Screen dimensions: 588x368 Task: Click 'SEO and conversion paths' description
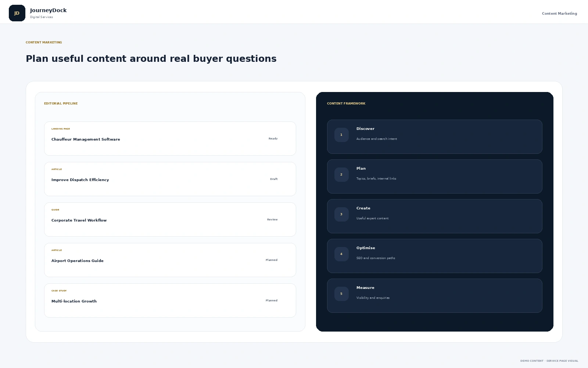[x=376, y=258]
